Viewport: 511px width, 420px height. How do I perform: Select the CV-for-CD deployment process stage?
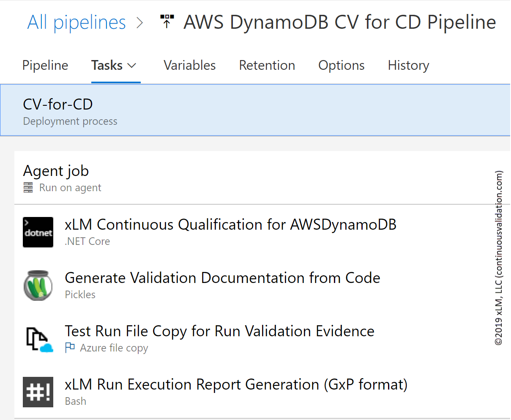click(255, 110)
